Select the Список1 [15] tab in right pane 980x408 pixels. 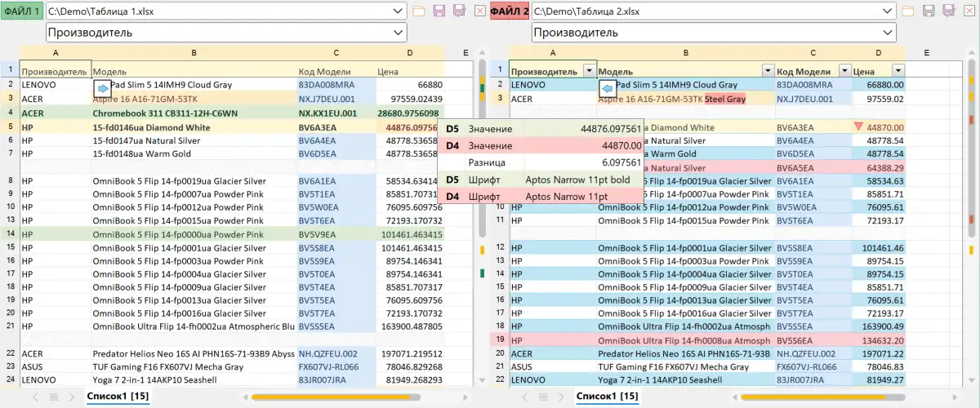click(607, 397)
